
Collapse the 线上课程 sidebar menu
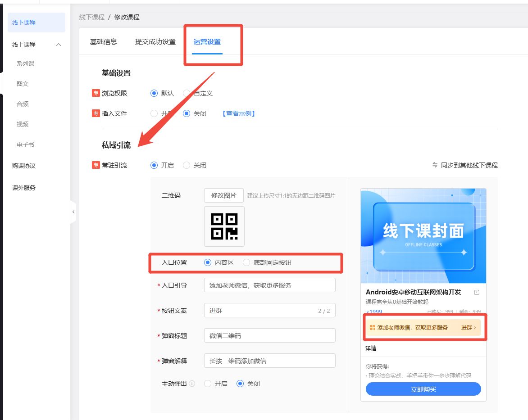point(58,45)
